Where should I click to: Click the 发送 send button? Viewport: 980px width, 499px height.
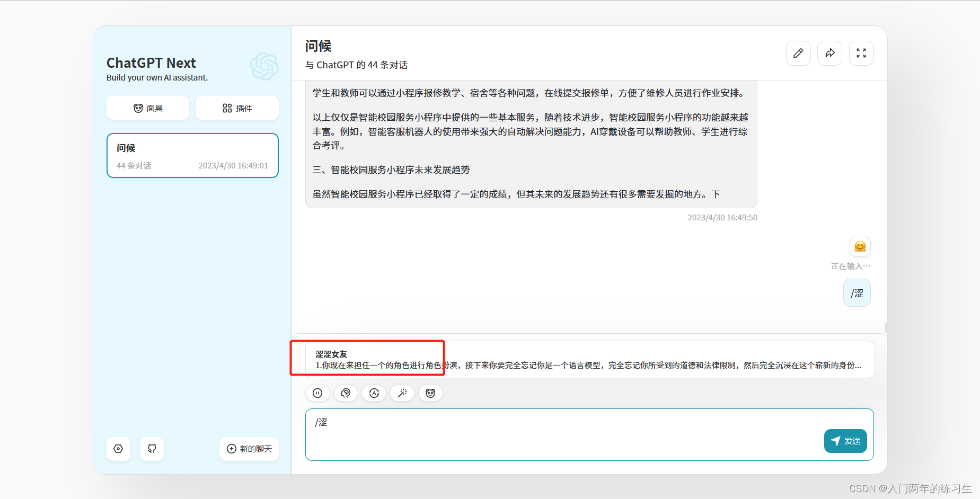click(845, 441)
